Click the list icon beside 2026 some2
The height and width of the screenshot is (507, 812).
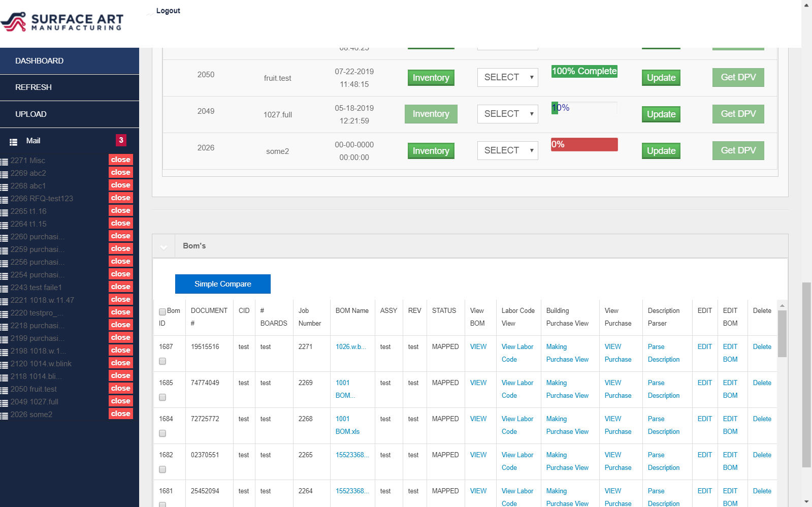pos(5,416)
